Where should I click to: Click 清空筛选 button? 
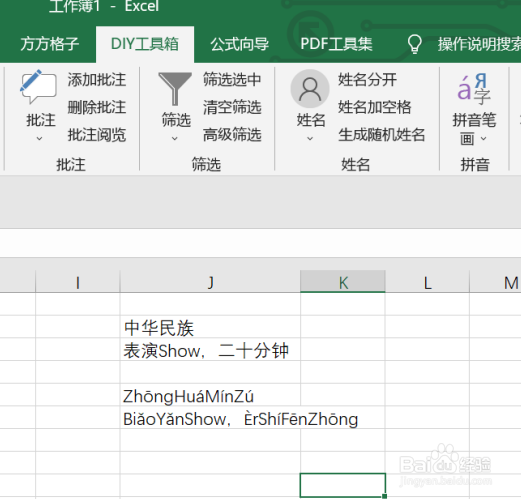(232, 107)
